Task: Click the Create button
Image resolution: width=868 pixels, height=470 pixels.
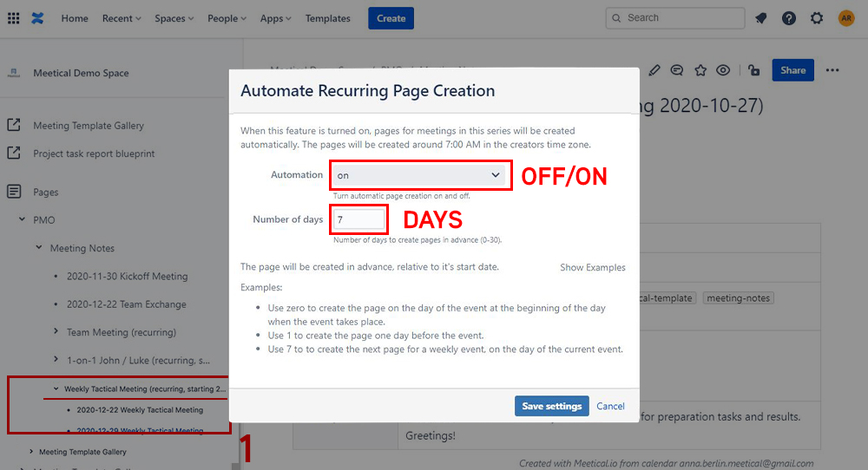Action: point(391,18)
